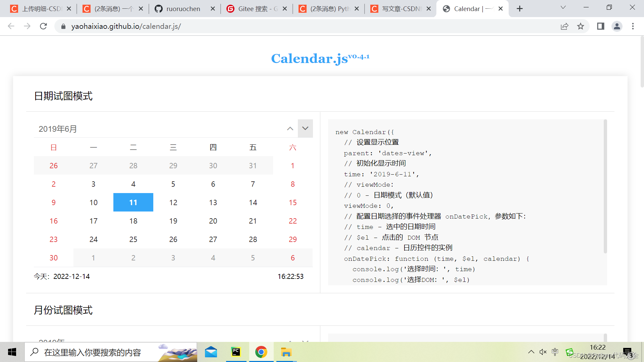Mute system volume in the tray

[x=543, y=352]
